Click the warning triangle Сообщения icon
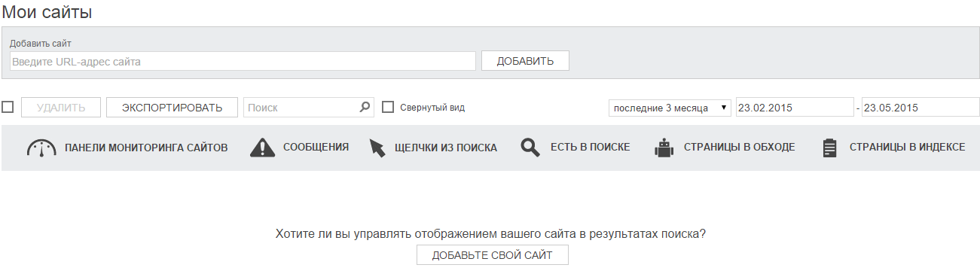The width and height of the screenshot is (980, 277). point(262,148)
